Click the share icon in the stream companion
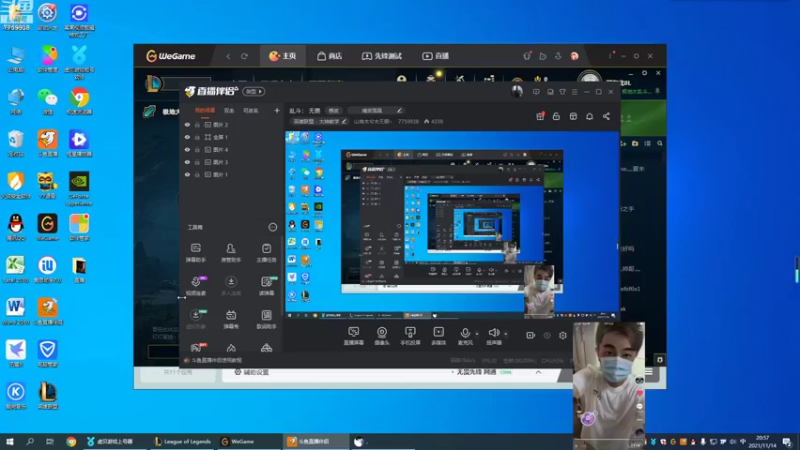Screen dimensions: 800x450 606,116
